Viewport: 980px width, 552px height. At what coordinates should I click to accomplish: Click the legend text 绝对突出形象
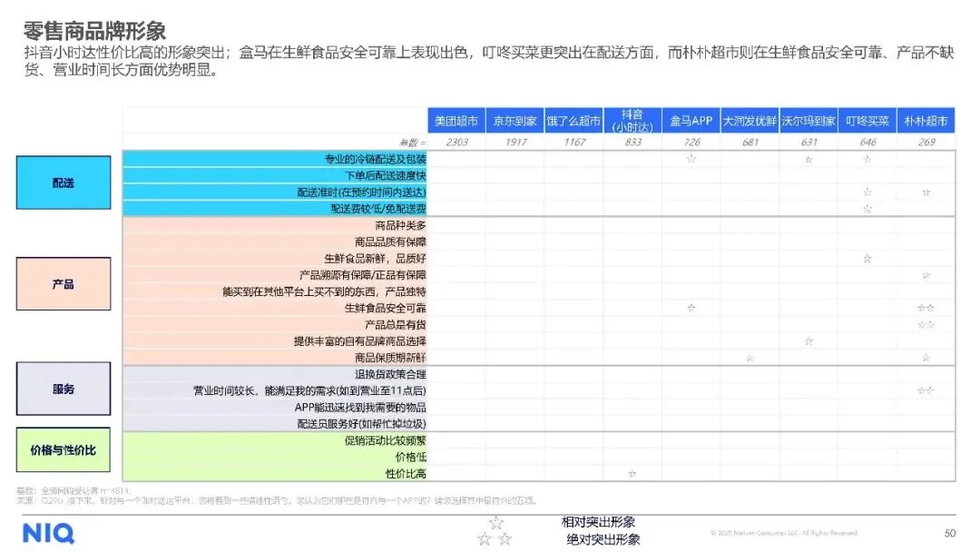tap(603, 539)
